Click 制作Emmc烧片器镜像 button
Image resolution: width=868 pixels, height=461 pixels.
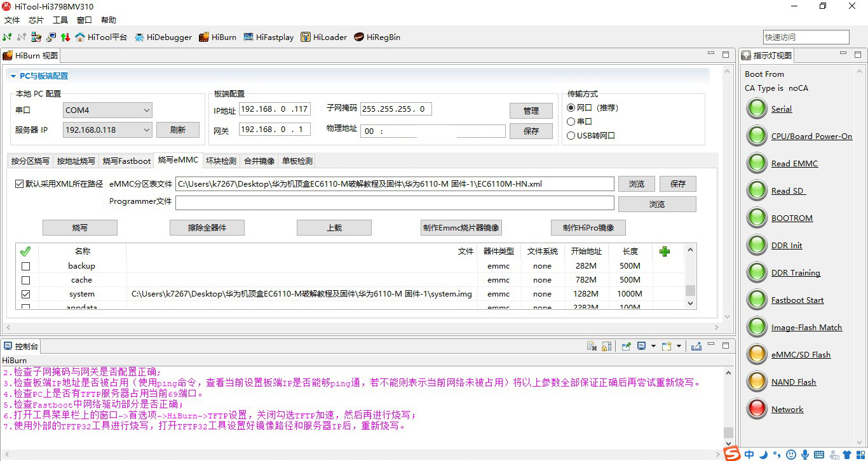[x=461, y=227]
